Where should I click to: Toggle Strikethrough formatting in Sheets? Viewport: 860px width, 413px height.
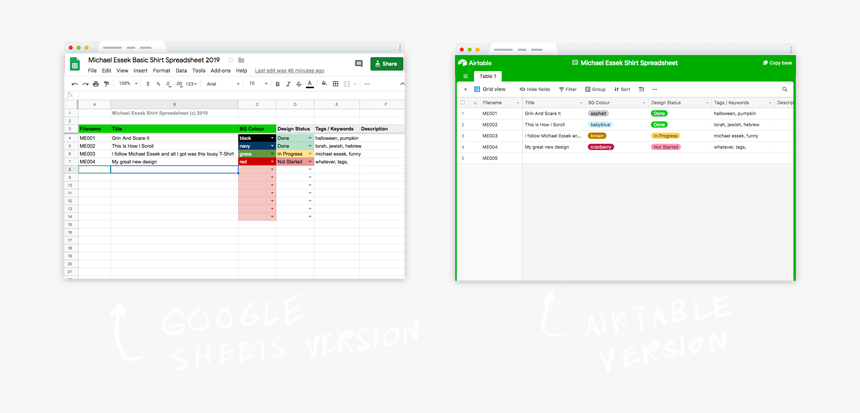point(298,84)
